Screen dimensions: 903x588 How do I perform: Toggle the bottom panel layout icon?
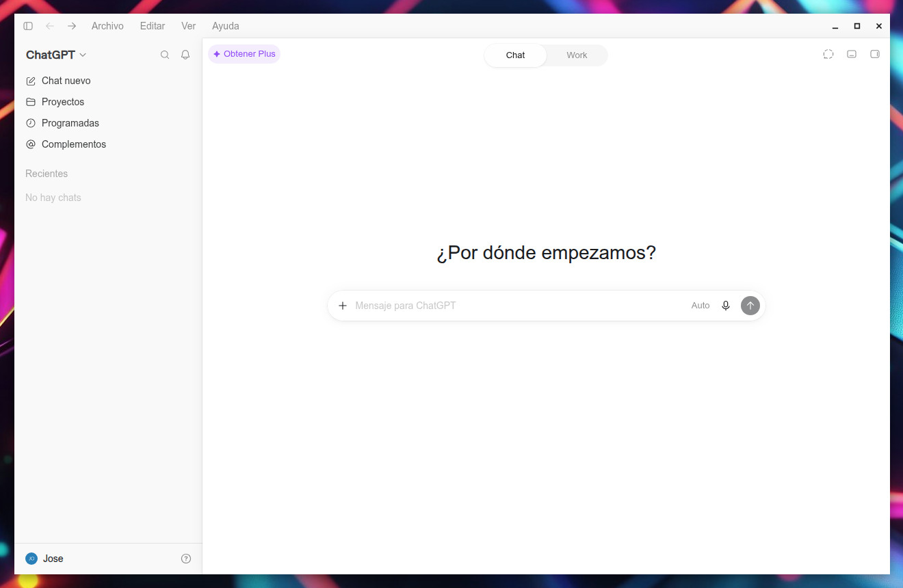tap(852, 54)
